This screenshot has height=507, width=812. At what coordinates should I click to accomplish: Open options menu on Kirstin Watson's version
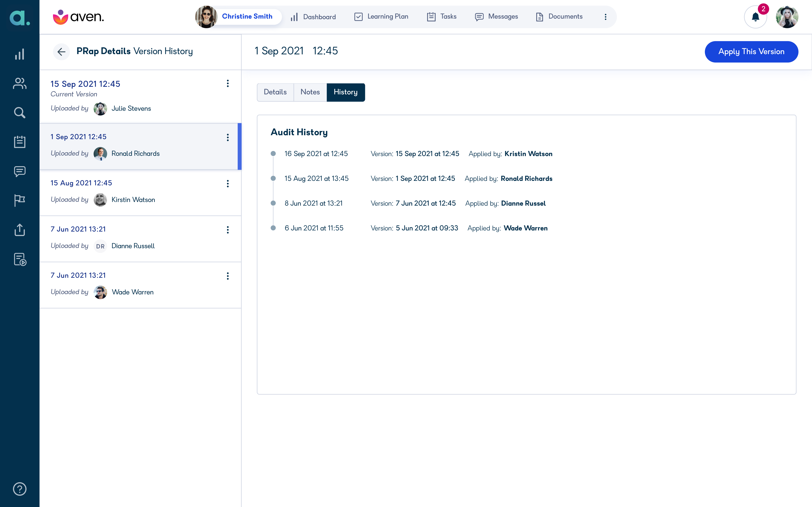tap(228, 183)
